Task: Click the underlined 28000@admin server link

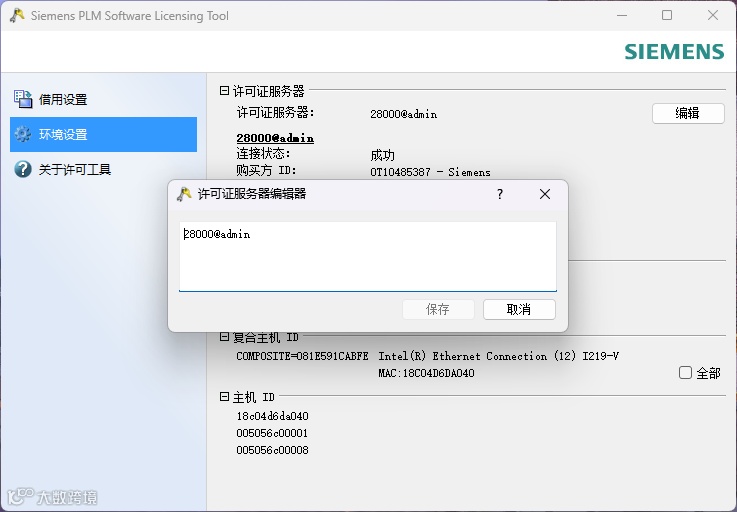Action: (x=275, y=138)
